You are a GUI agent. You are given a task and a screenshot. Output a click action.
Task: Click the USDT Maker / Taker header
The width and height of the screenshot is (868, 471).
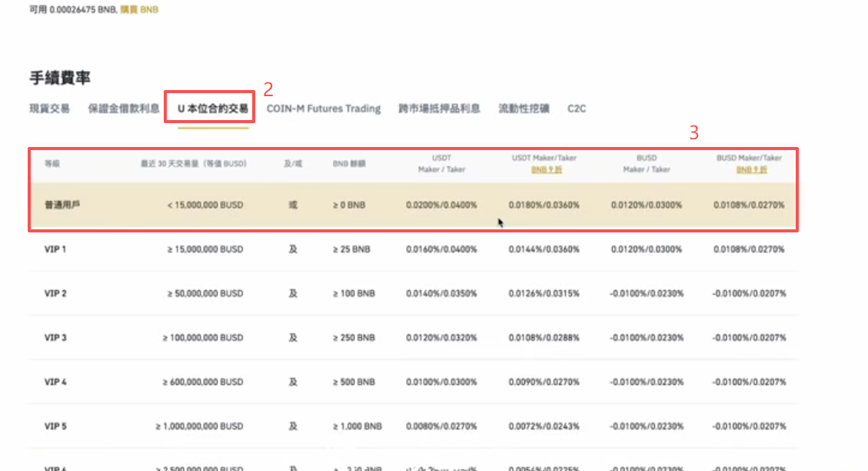pos(441,163)
